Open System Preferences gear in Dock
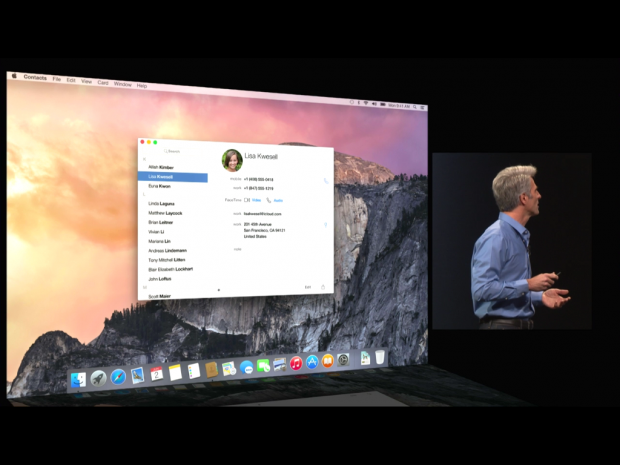620x465 pixels. 343,360
